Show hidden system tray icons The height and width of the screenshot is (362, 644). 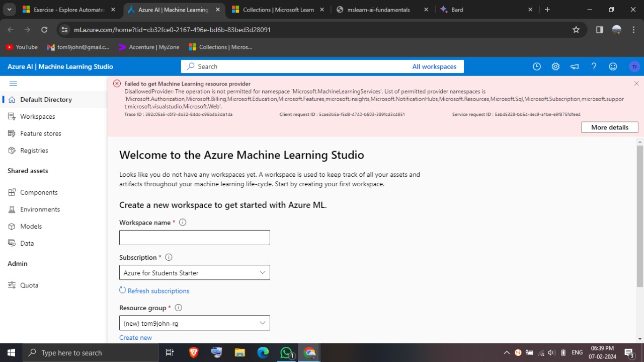pos(507,353)
